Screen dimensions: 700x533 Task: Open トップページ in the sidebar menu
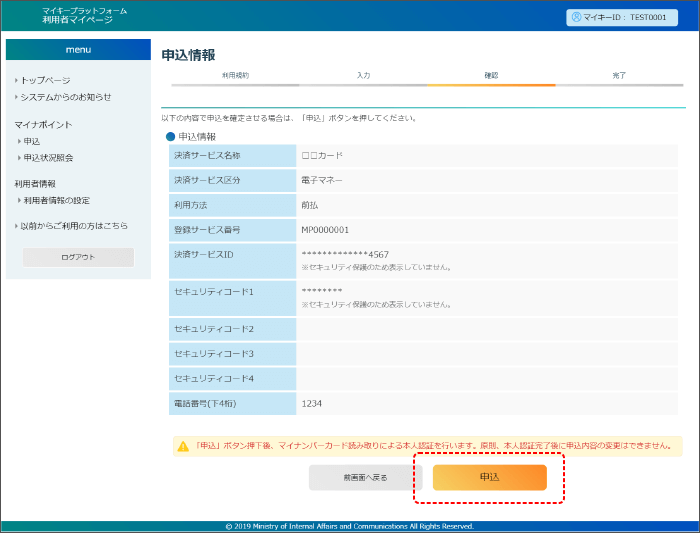pos(45,80)
